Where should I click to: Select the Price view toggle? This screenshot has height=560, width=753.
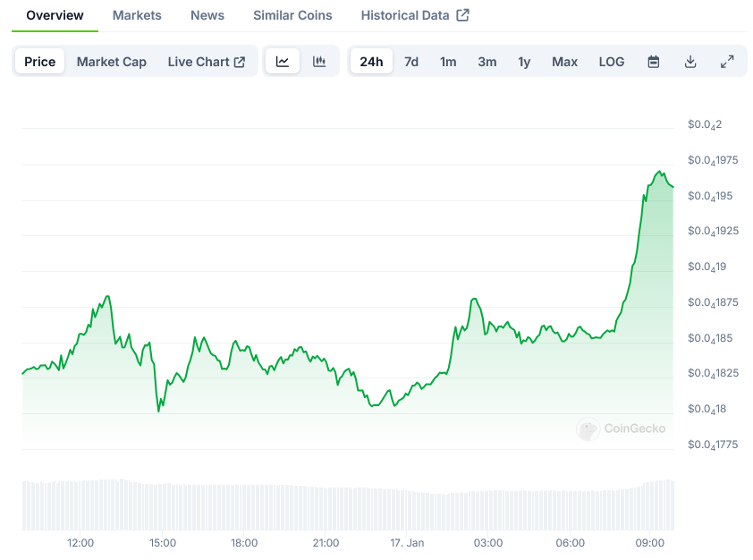[x=39, y=62]
